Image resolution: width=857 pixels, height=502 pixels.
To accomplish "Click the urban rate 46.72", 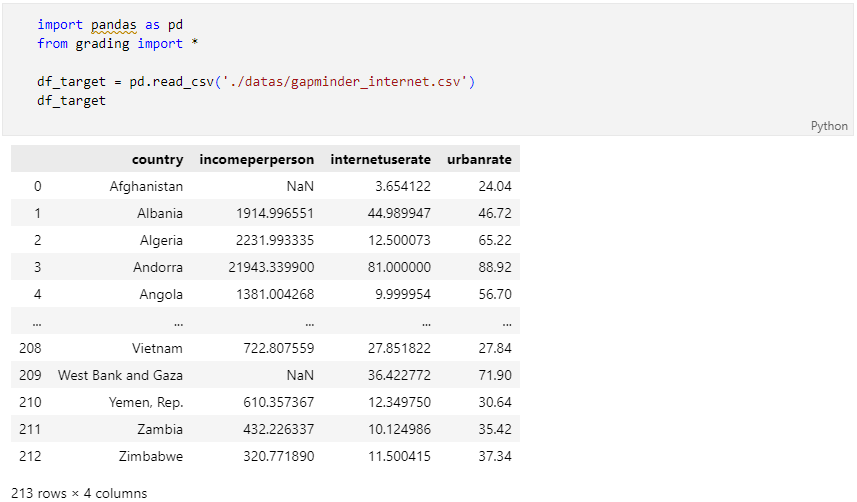I will click(x=495, y=213).
